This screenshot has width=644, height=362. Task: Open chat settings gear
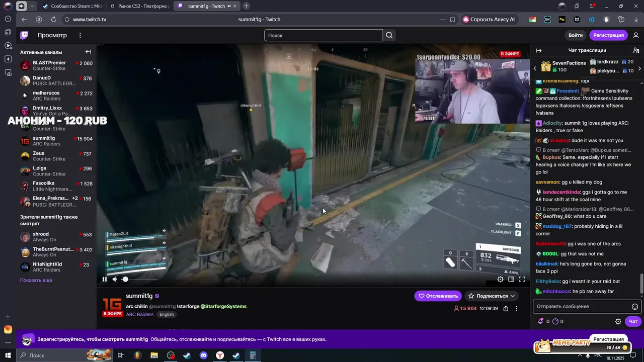(618, 321)
